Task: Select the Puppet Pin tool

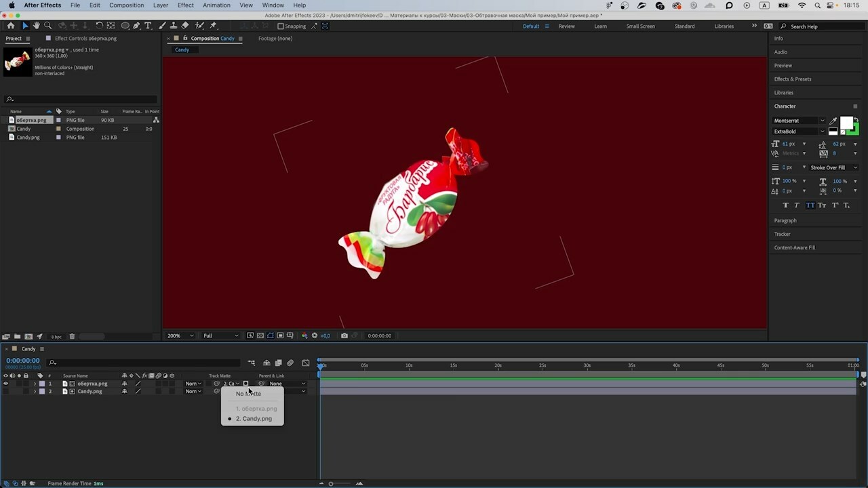Action: (x=213, y=26)
